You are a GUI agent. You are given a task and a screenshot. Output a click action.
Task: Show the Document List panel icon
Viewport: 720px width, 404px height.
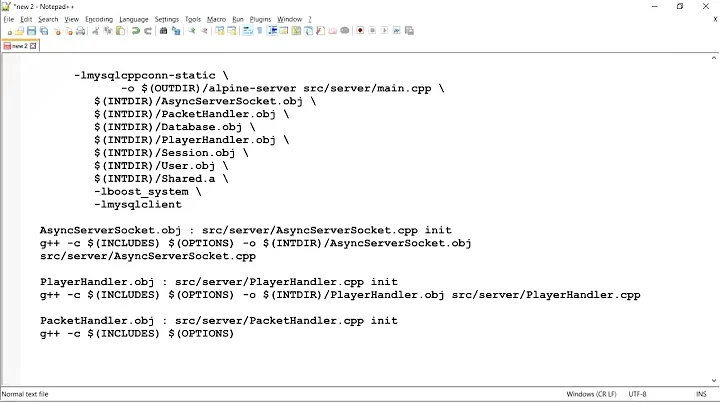pos(309,31)
